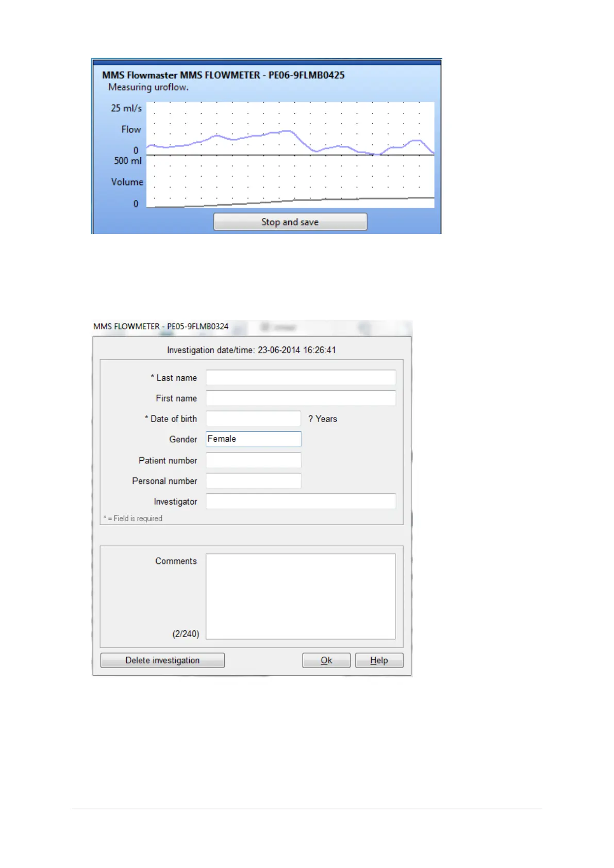This screenshot has width=614, height=868.
Task: Open Help from the dialog
Action: [379, 660]
